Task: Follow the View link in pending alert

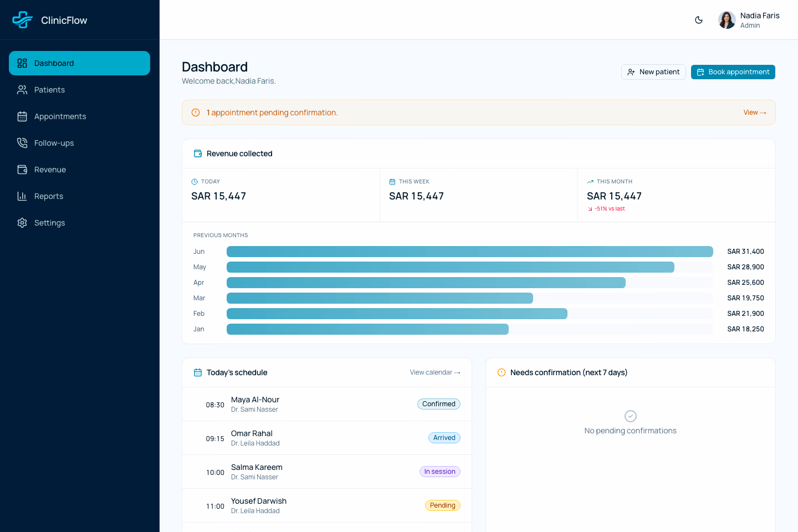Action: (x=755, y=112)
